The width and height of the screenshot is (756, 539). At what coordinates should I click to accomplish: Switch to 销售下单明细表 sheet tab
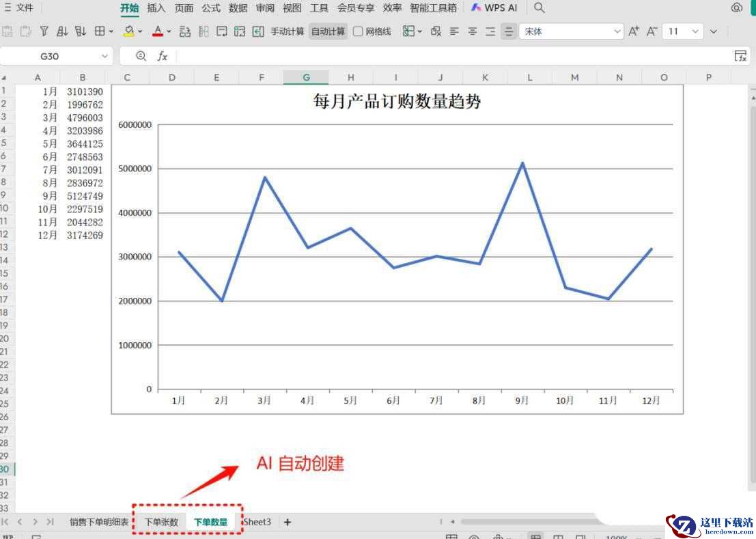pos(99,522)
